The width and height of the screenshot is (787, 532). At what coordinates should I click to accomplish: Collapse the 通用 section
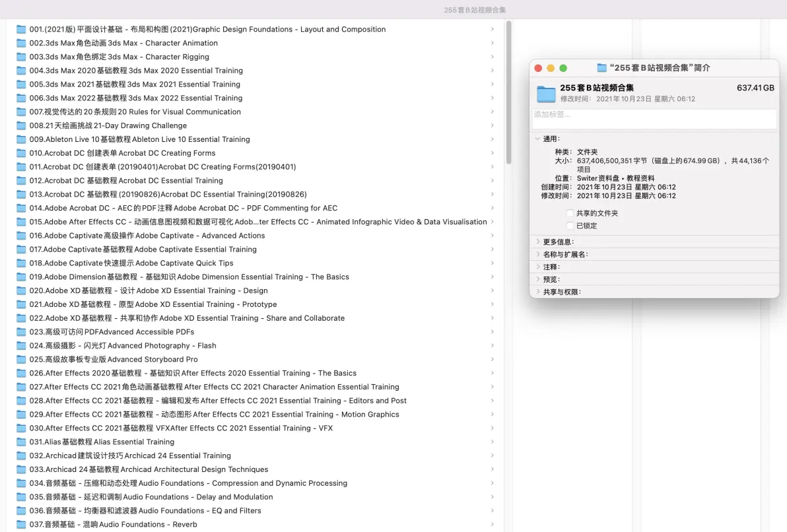point(537,139)
